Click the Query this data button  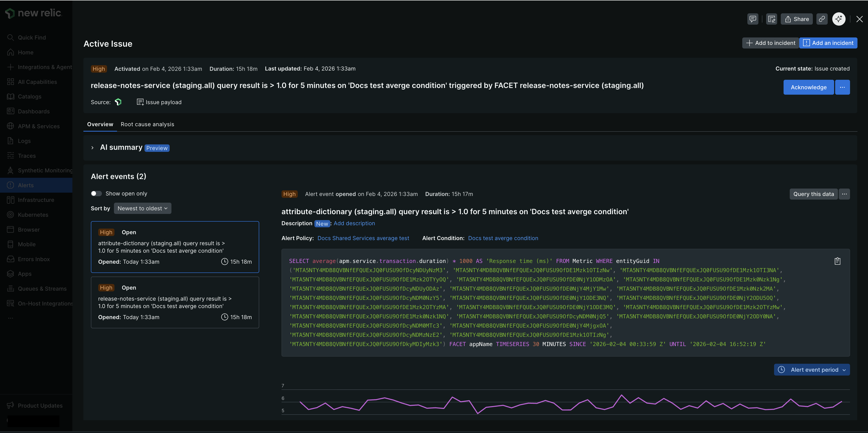pos(813,194)
